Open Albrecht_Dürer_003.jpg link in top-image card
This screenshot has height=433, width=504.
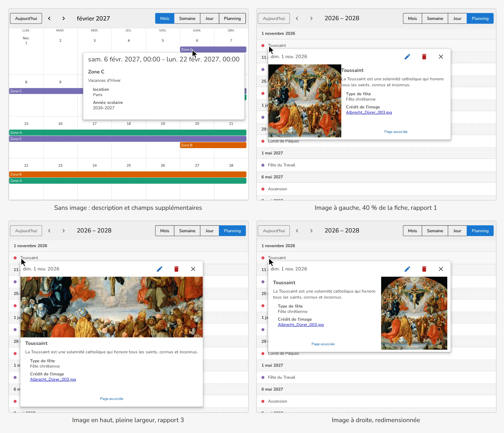pyautogui.click(x=53, y=380)
